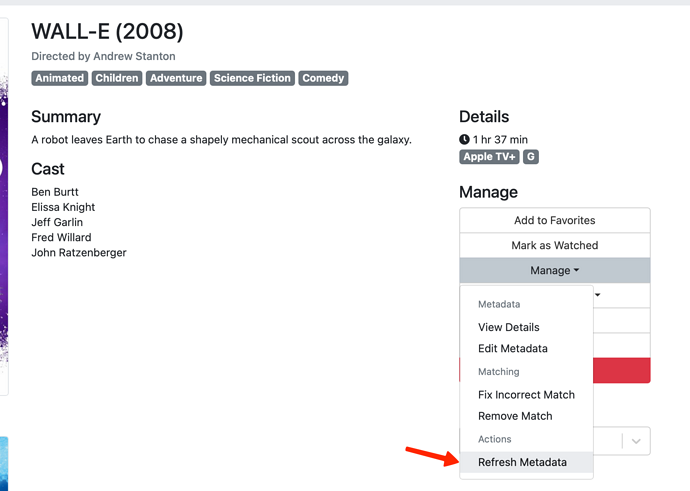Click the Manage dropdown caret arrow
The width and height of the screenshot is (690, 491).
[576, 270]
